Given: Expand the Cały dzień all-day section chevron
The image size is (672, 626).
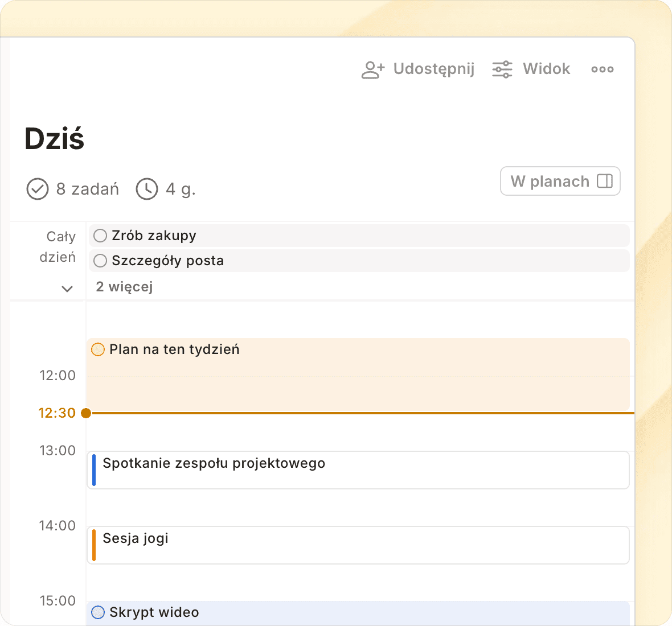Looking at the screenshot, I should pos(67,289).
